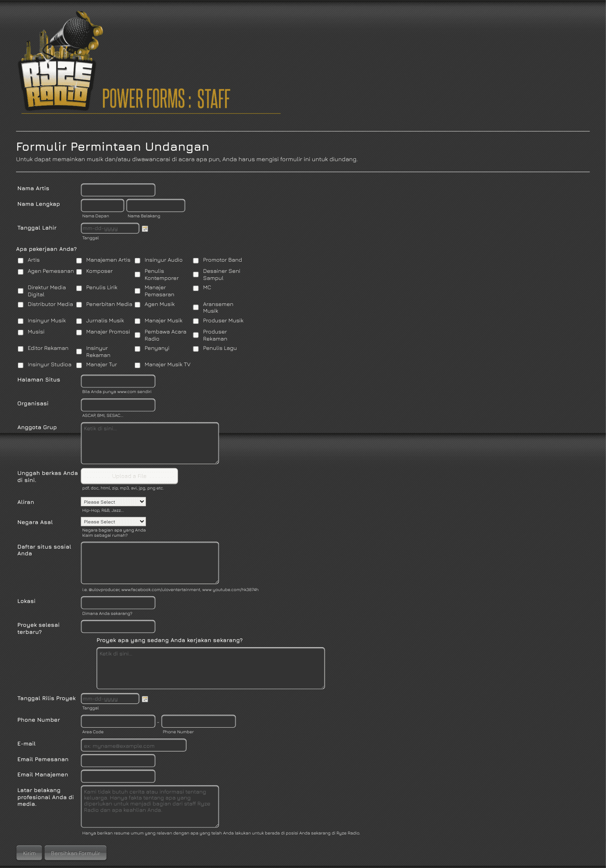Enable the Penyanyi checkbox
Image resolution: width=606 pixels, height=868 pixels.
(138, 349)
